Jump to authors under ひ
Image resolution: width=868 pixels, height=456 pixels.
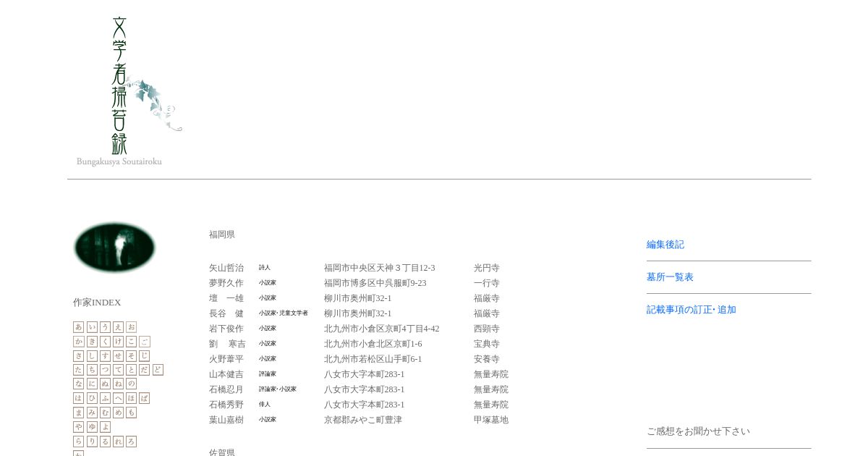[92, 398]
